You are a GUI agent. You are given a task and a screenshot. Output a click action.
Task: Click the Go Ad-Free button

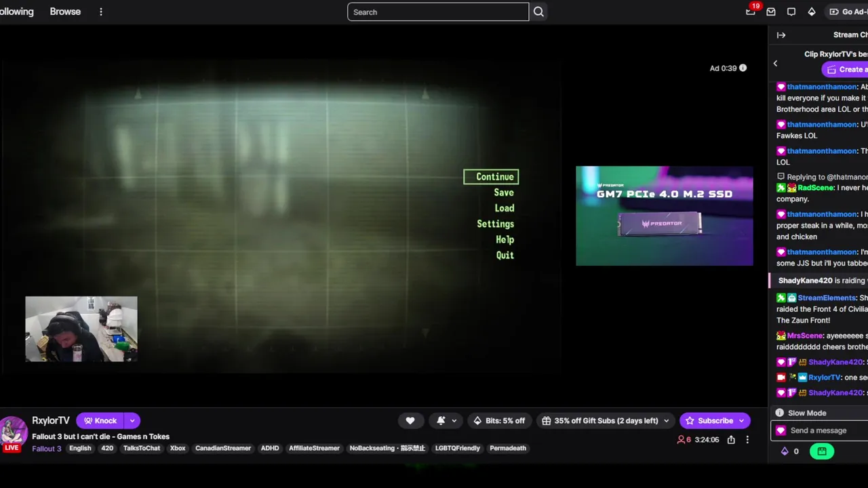(847, 12)
